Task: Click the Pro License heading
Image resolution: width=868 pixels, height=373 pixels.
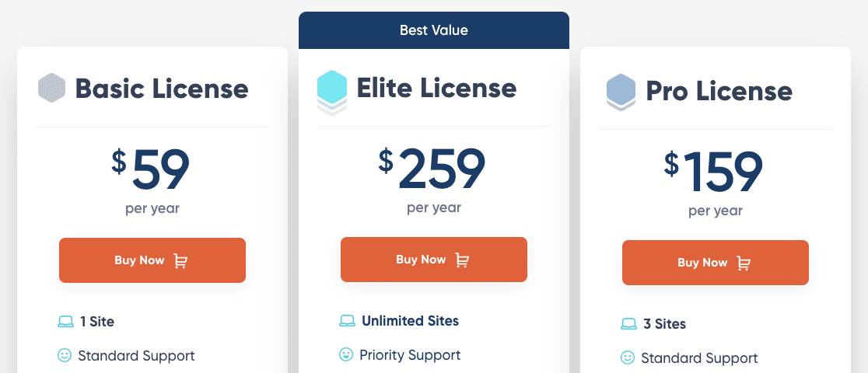Action: (x=719, y=92)
